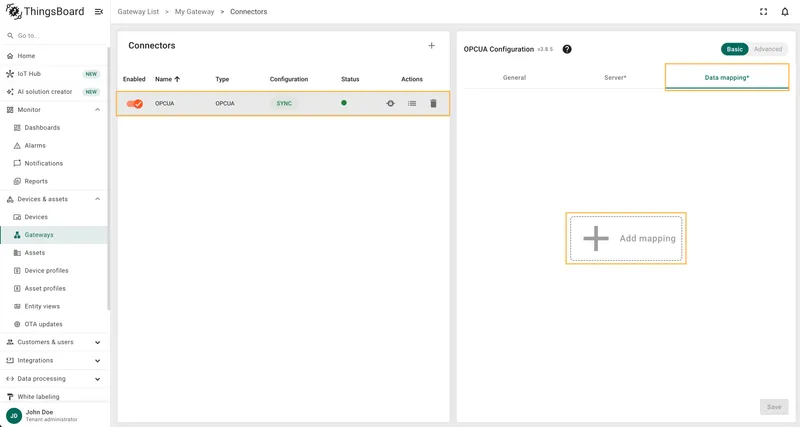Click the ThingsBoard logo
Screen dimensions: 800x427
(x=45, y=12)
